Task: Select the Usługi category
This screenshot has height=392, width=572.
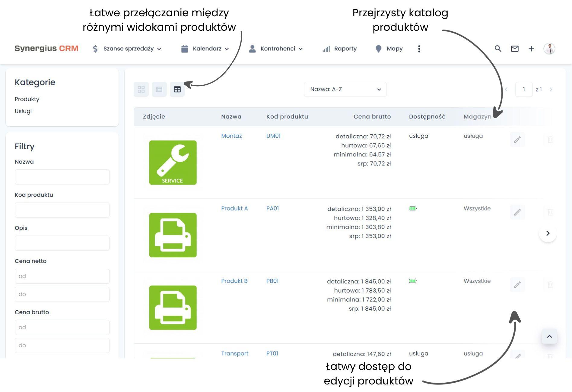Action: pos(24,111)
